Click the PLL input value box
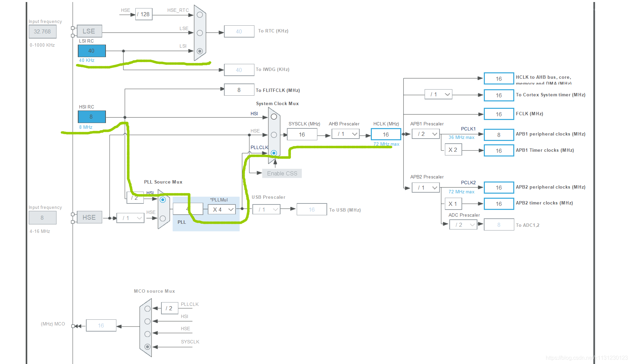This screenshot has height=364, width=631. click(x=188, y=209)
